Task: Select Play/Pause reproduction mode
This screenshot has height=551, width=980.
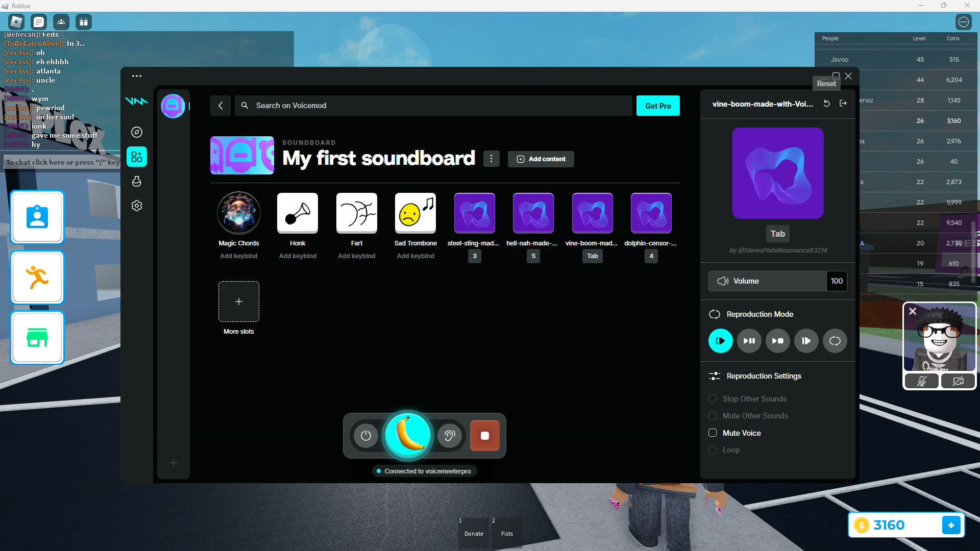Action: point(749,341)
